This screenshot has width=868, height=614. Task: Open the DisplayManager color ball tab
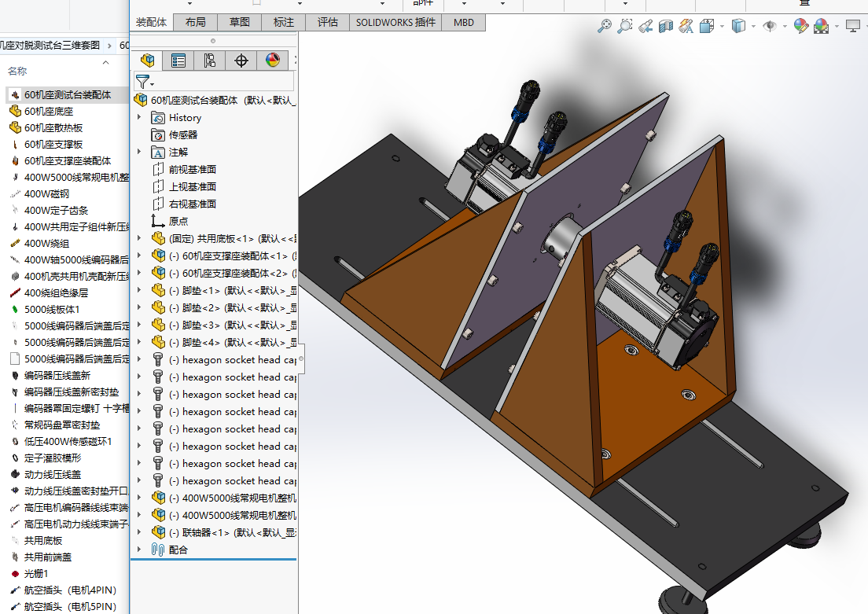272,61
